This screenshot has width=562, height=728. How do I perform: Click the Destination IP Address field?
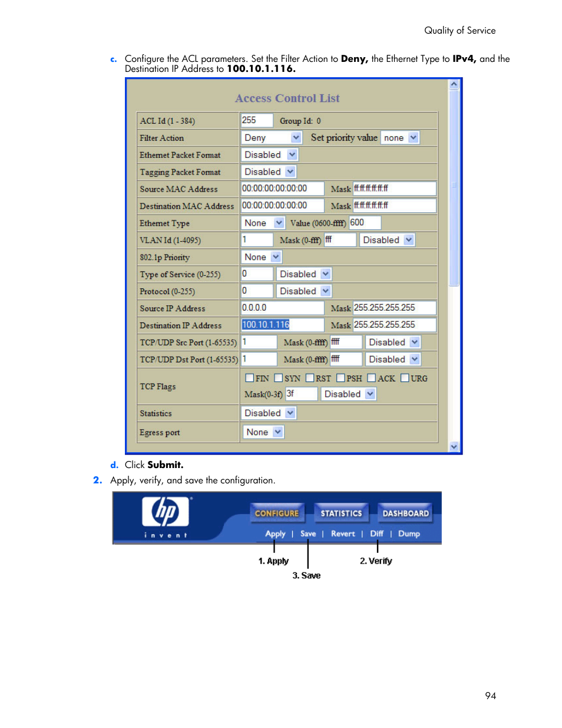click(283, 325)
